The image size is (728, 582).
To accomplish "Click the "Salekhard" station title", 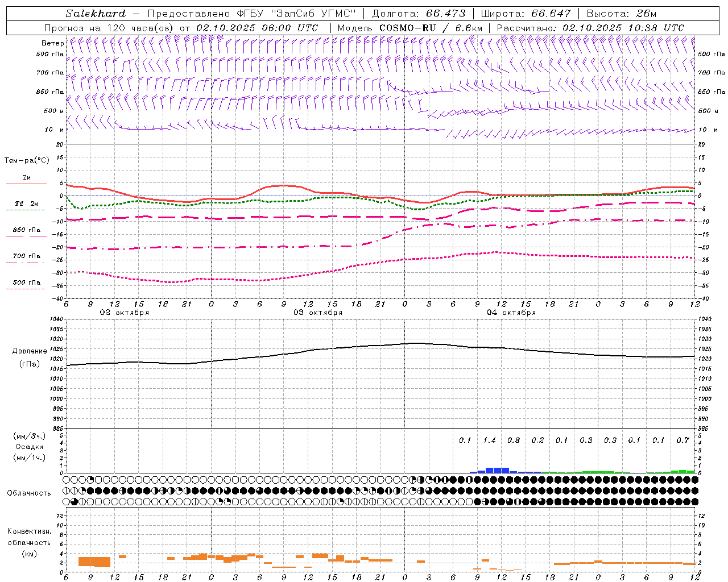I will tap(95, 14).
